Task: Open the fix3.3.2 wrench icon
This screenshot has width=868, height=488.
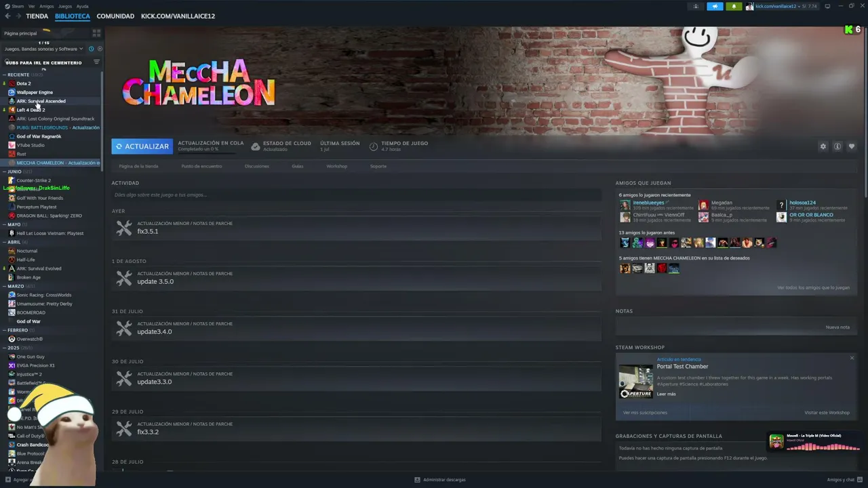Action: tap(123, 428)
